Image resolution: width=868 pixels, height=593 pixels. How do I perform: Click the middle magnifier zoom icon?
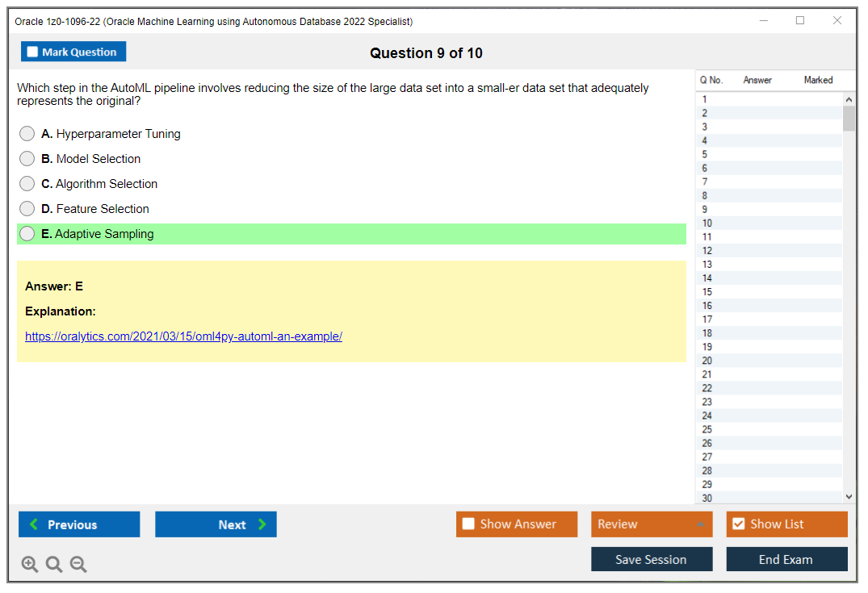tap(53, 564)
